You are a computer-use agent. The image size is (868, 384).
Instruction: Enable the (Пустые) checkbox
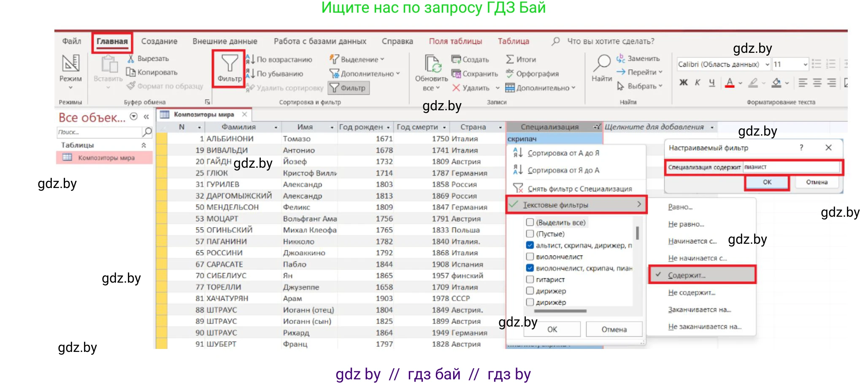(x=530, y=233)
